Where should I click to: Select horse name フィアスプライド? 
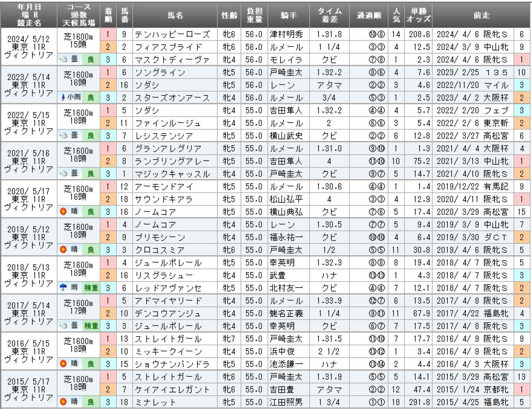(168, 47)
